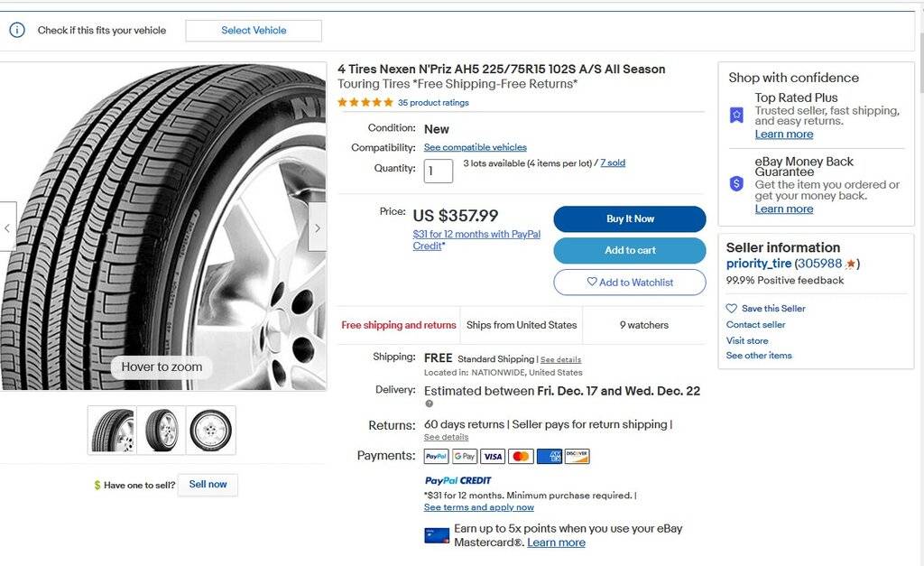924x566 pixels.
Task: Open the Select Vehicle picker
Action: pyautogui.click(x=253, y=30)
